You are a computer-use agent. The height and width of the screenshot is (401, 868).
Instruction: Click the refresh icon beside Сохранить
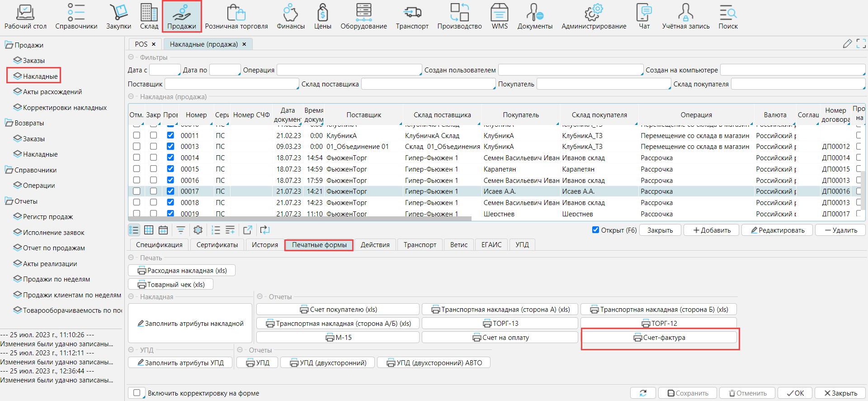643,393
